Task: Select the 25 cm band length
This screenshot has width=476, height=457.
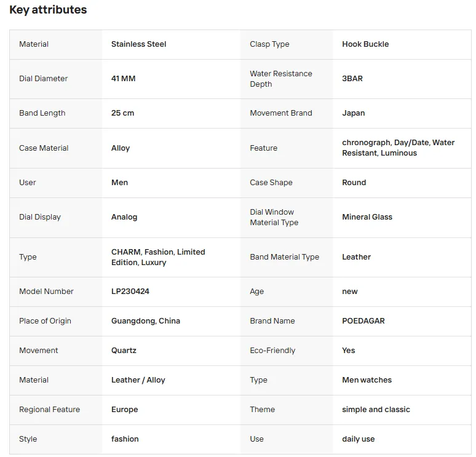Action: 122,113
